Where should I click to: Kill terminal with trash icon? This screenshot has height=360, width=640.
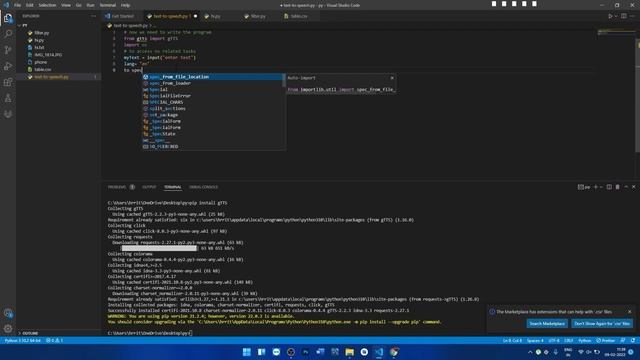[x=618, y=187]
